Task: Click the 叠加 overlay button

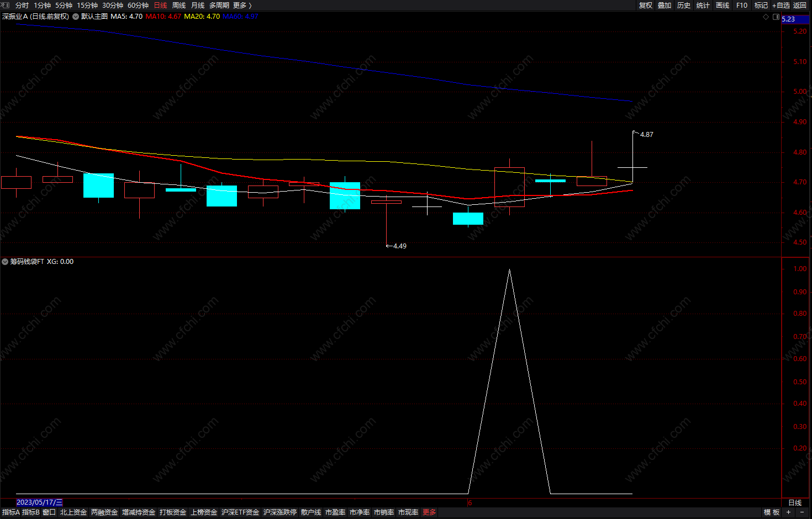Action: pos(665,5)
